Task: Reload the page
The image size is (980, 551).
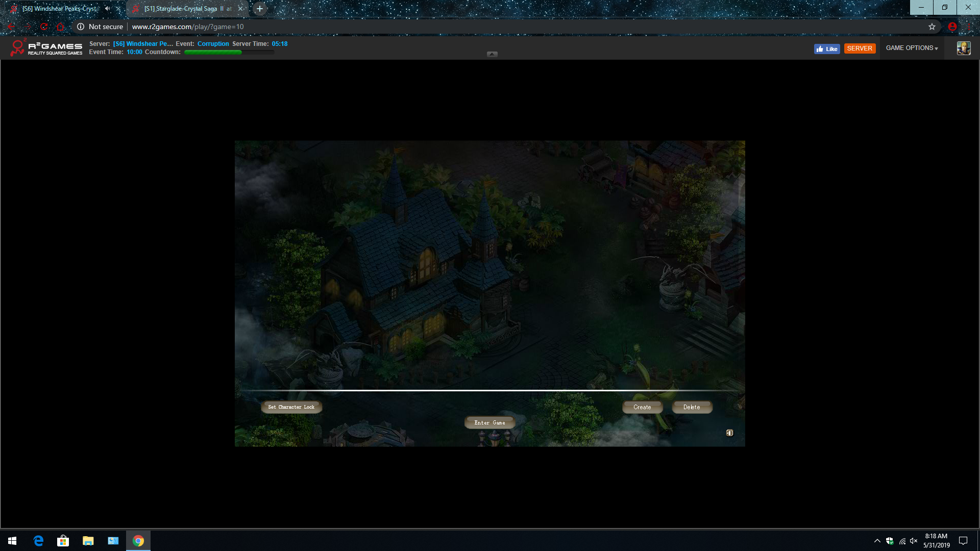Action: tap(44, 27)
